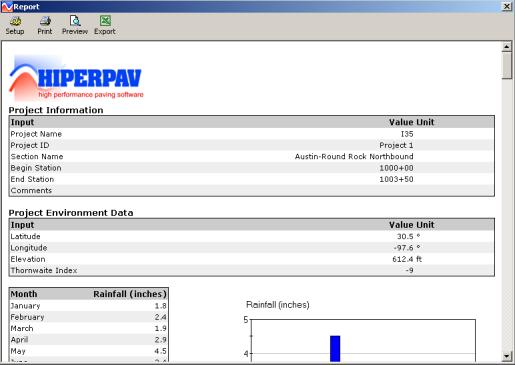Select Elevation value 612.4 ft
515x365 pixels.
[407, 259]
